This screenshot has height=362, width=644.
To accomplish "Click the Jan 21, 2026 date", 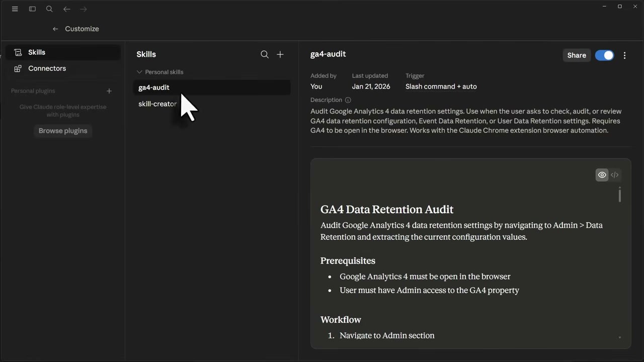I will point(371,86).
